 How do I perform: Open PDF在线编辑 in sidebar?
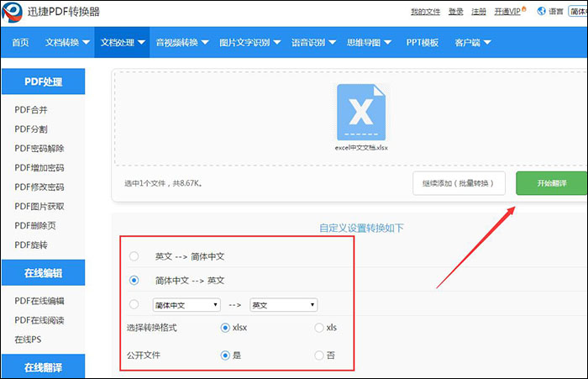point(39,301)
